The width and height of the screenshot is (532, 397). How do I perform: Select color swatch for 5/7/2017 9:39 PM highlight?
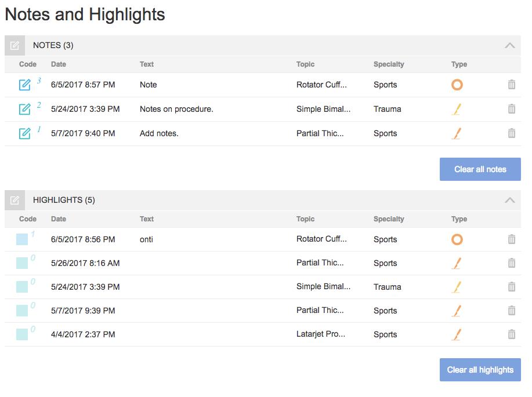coord(22,311)
